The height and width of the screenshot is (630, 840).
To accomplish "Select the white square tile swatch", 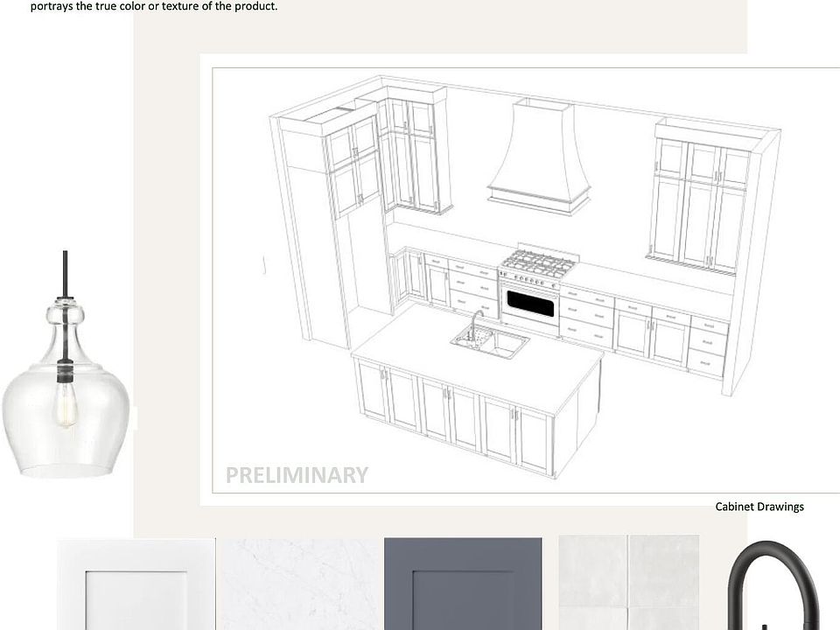I will click(628, 583).
